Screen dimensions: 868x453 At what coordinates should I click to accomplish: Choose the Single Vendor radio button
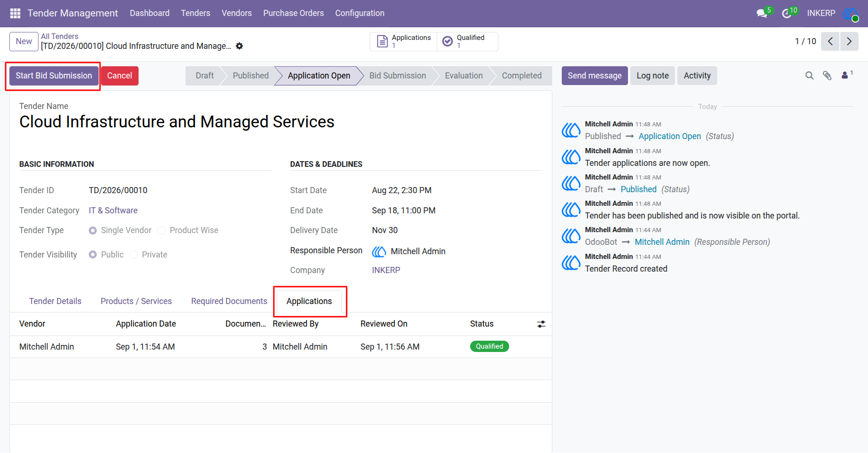[x=93, y=230]
